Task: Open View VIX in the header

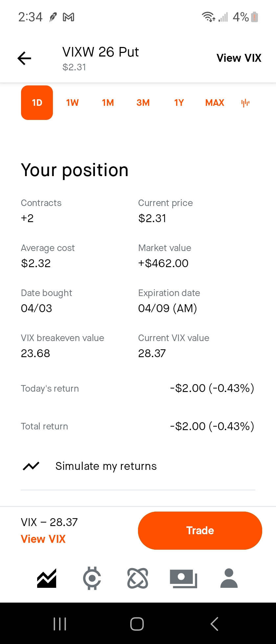Action: pos(239,58)
